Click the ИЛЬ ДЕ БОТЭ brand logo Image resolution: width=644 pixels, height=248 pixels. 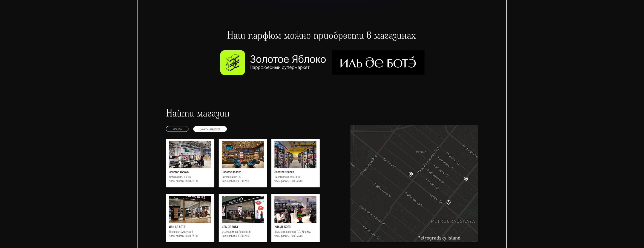pyautogui.click(x=378, y=63)
